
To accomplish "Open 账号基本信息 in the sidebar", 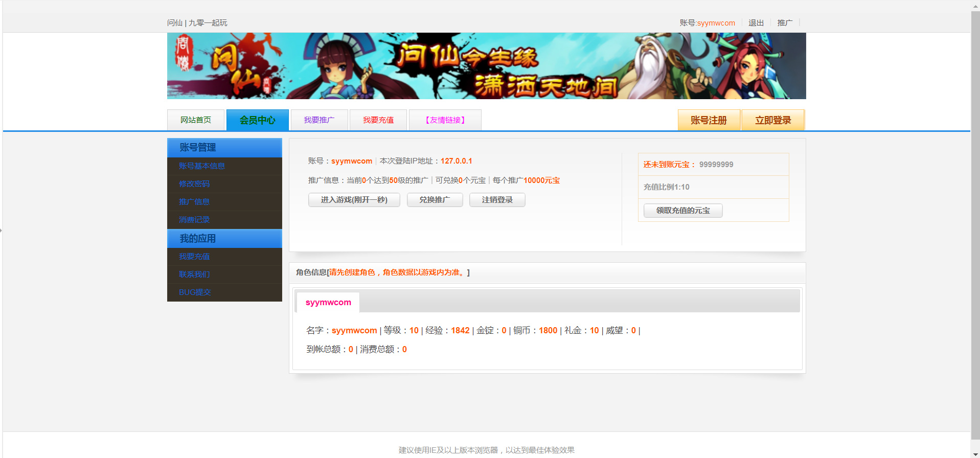I will click(x=202, y=166).
